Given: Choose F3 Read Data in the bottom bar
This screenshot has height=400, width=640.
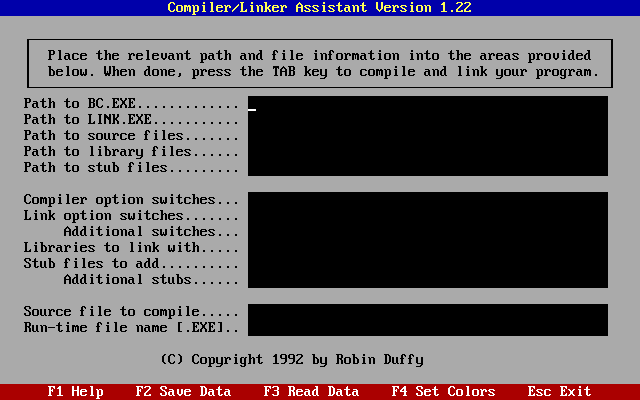Looking at the screenshot, I should 311,392.
